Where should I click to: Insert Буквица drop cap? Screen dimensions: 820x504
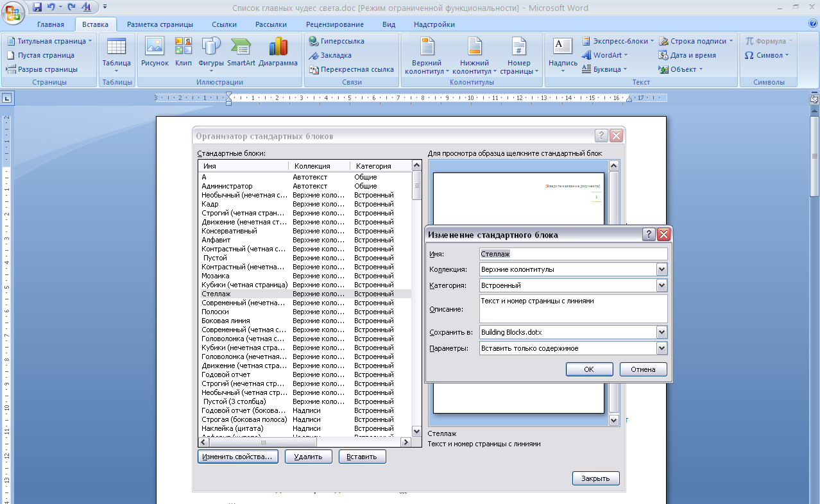tap(604, 69)
